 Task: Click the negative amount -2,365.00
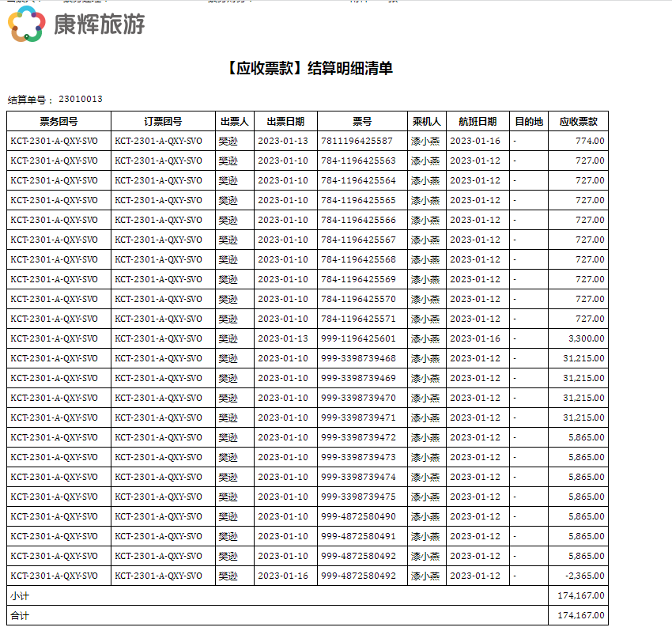point(583,576)
